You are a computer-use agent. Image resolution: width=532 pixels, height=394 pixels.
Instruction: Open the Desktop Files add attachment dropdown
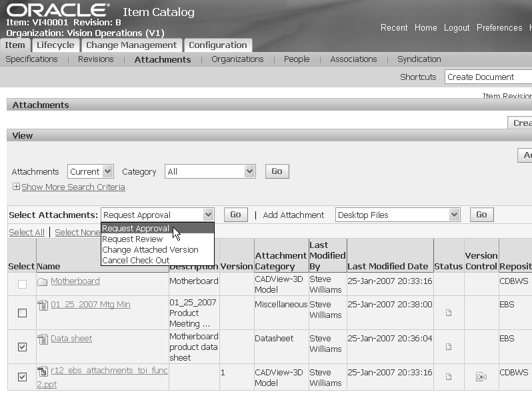pos(397,215)
